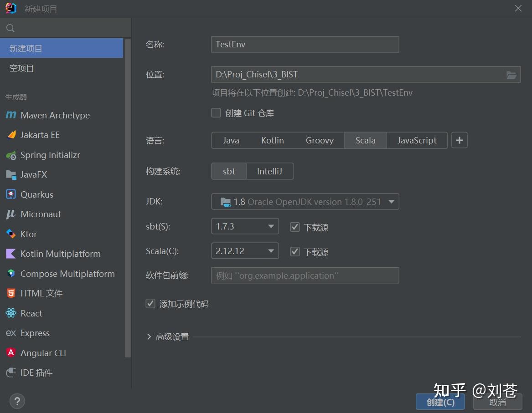Click the help question mark icon
Viewport: 532px width, 413px height.
click(x=17, y=401)
